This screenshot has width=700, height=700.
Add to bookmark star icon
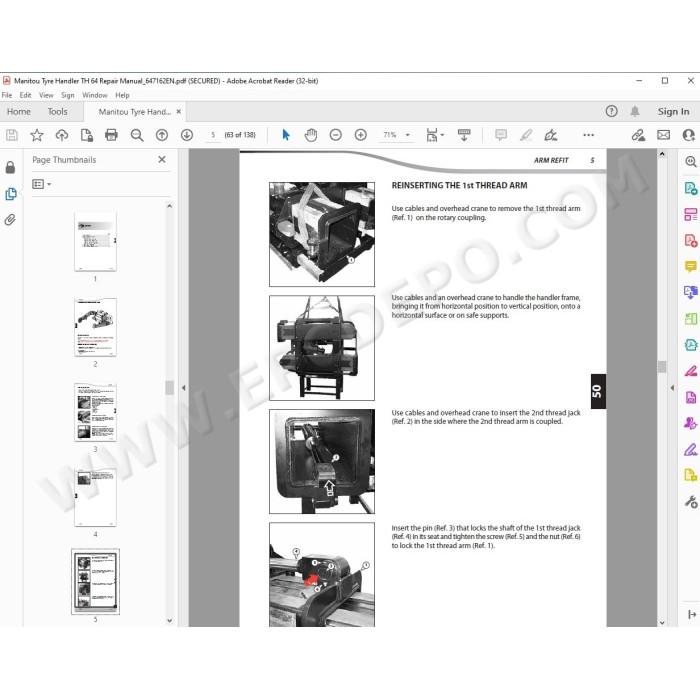(37, 135)
